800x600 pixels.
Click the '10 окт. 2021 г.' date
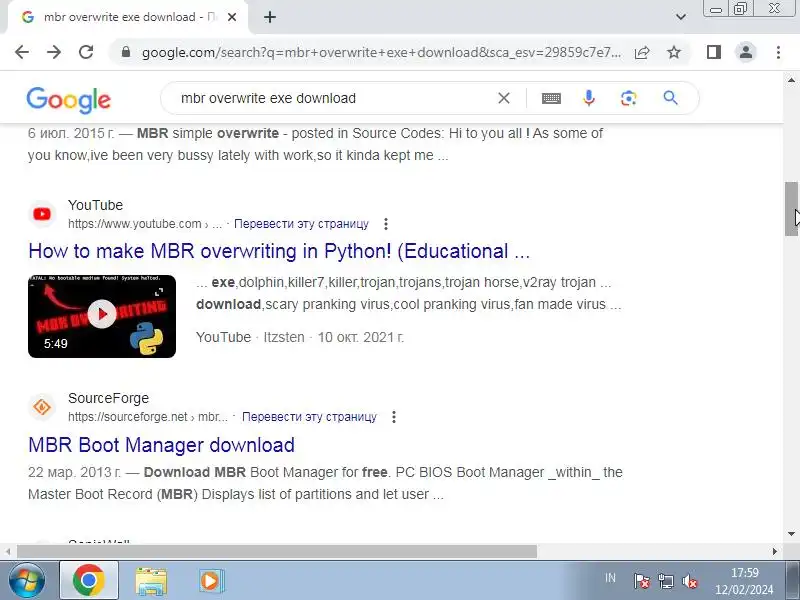361,337
